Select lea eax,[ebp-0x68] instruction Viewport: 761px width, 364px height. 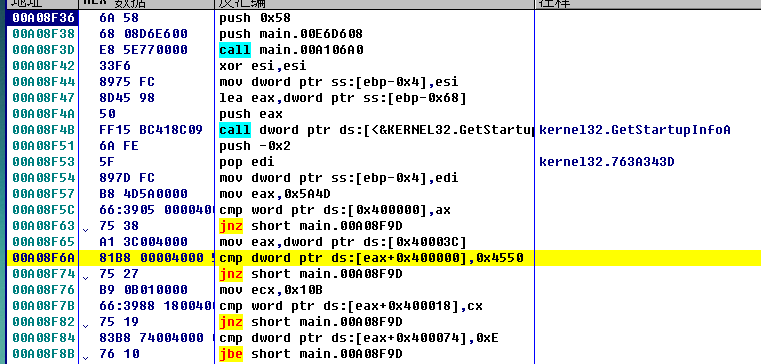pyautogui.click(x=343, y=99)
